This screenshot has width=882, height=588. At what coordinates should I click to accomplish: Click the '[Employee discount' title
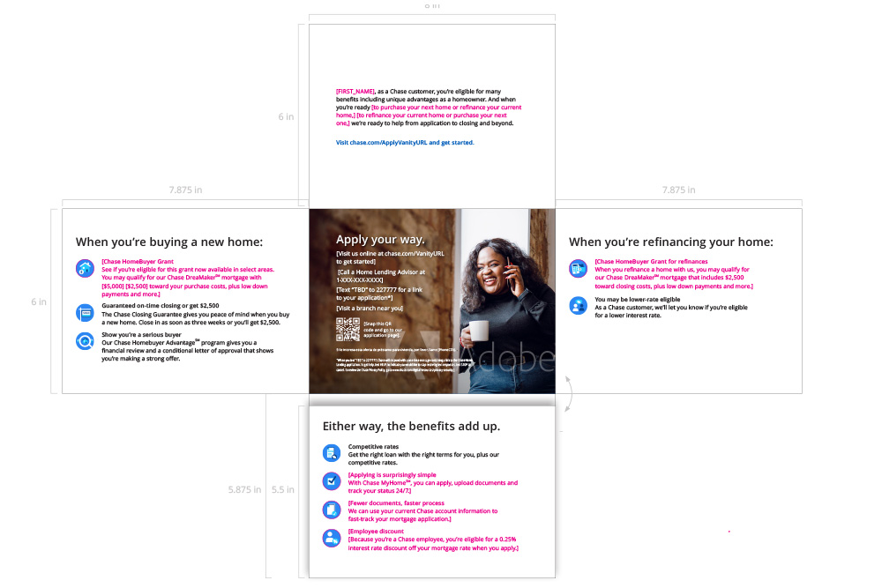pos(376,532)
